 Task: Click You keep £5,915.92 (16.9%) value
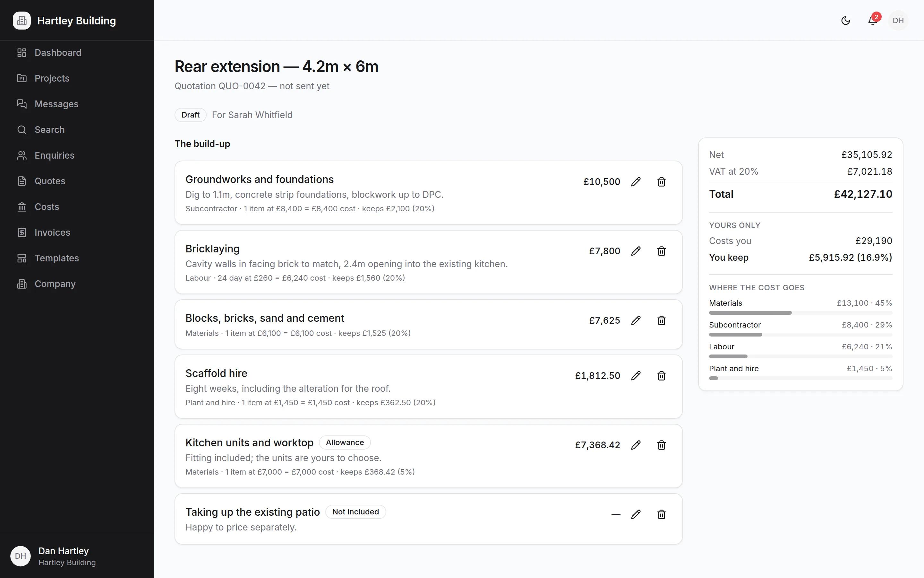(850, 258)
